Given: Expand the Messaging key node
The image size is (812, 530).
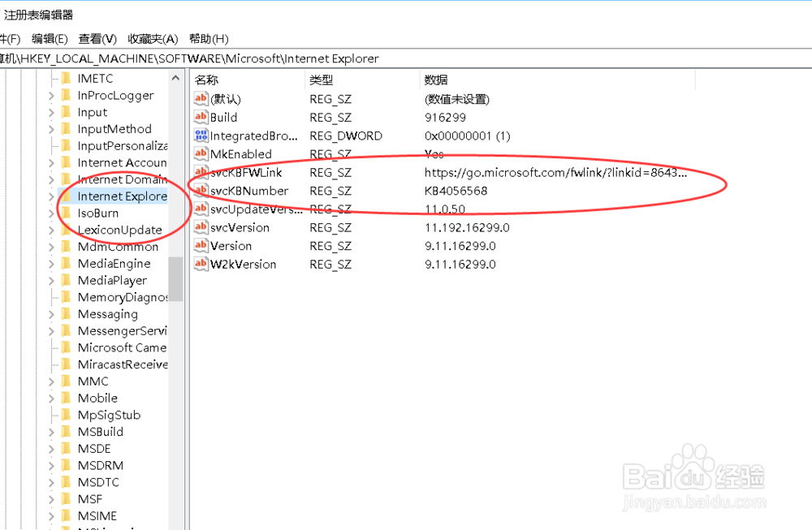Looking at the screenshot, I should [50, 314].
